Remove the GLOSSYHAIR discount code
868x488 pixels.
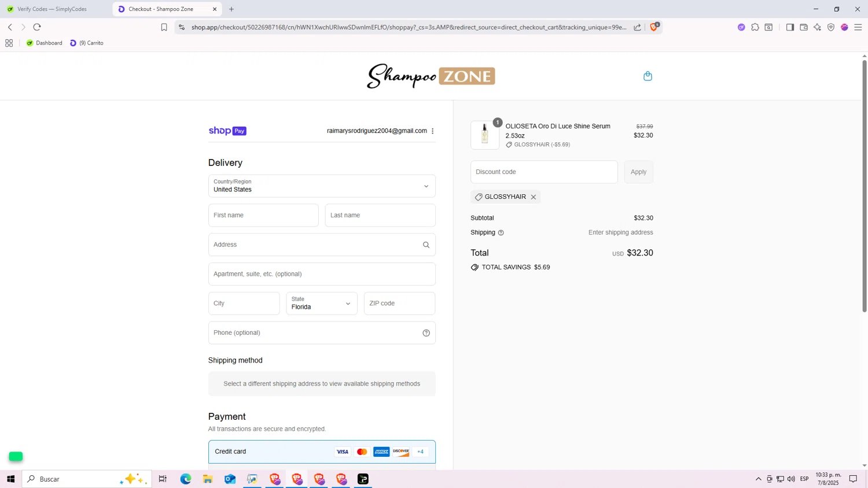click(x=534, y=197)
